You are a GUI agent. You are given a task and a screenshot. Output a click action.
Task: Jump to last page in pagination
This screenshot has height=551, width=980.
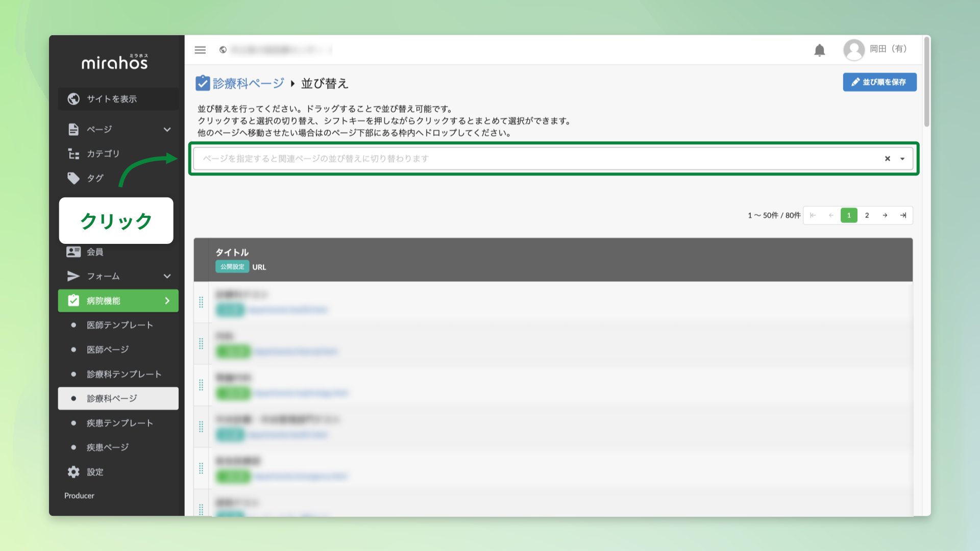point(903,215)
